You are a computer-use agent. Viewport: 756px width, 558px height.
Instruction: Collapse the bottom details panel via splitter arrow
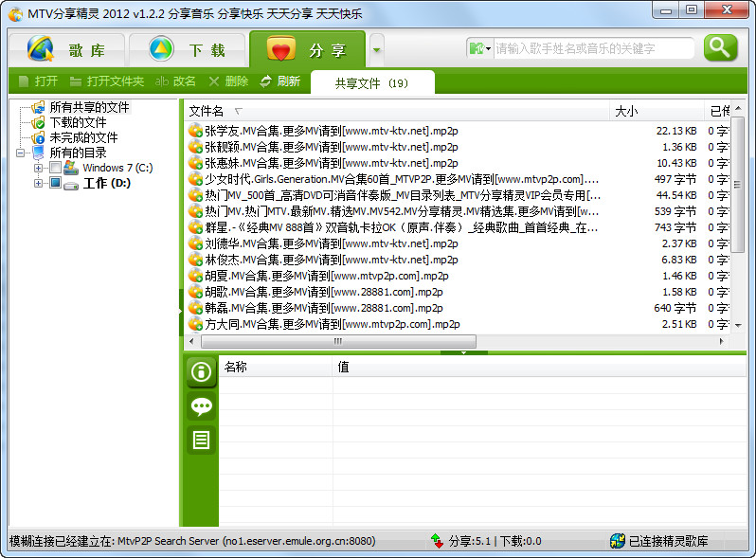(x=464, y=352)
